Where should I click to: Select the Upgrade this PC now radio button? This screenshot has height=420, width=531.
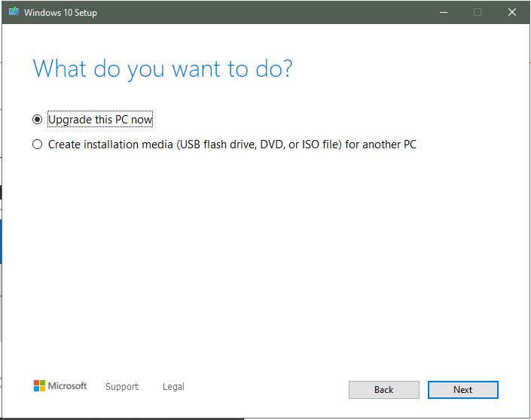tap(37, 120)
